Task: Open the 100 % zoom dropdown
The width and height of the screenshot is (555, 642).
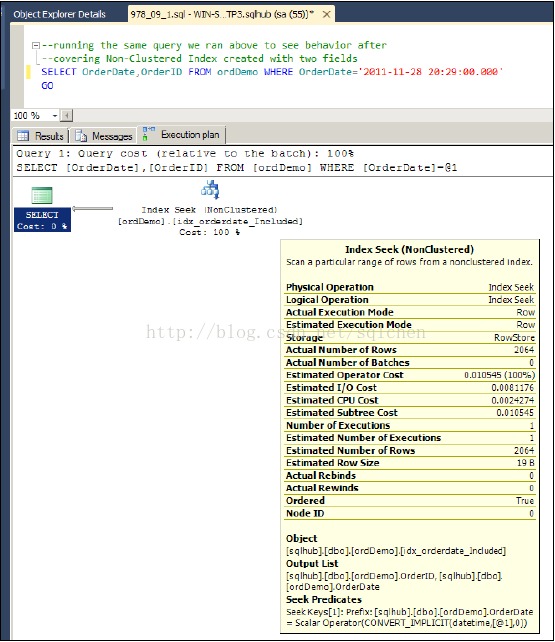Action: tap(55, 116)
